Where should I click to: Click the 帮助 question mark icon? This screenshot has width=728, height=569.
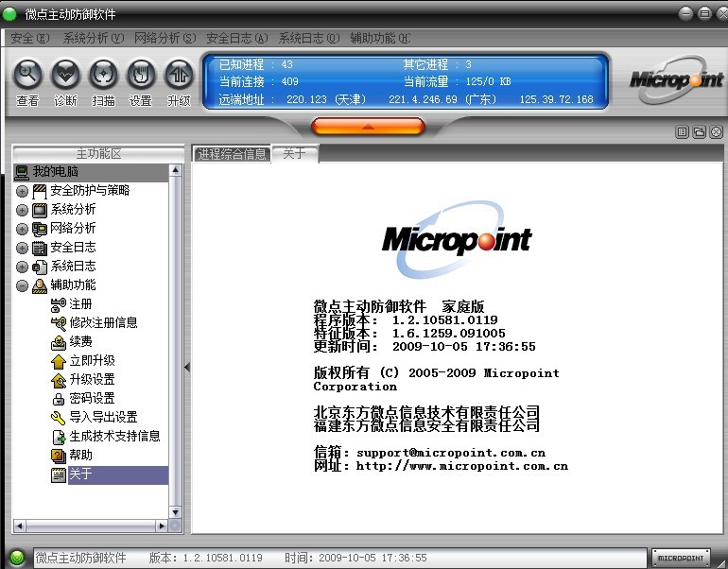58,457
